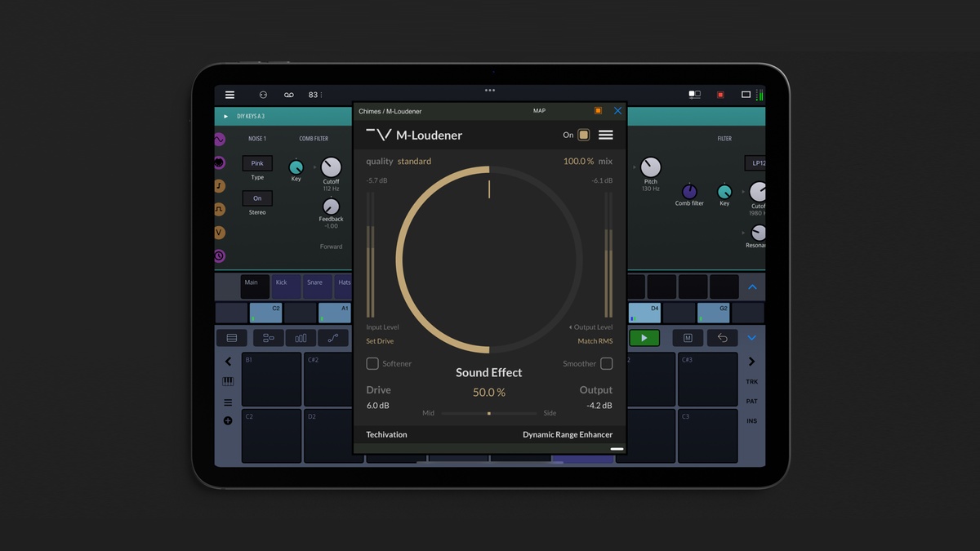The height and width of the screenshot is (551, 980).
Task: Enable the Smoother checkbox
Action: click(x=606, y=363)
